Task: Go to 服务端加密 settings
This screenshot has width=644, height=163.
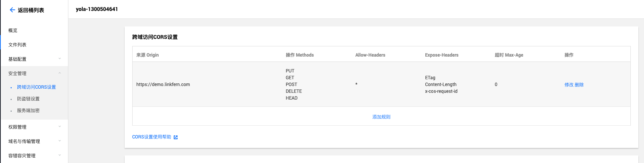Action: pos(28,111)
